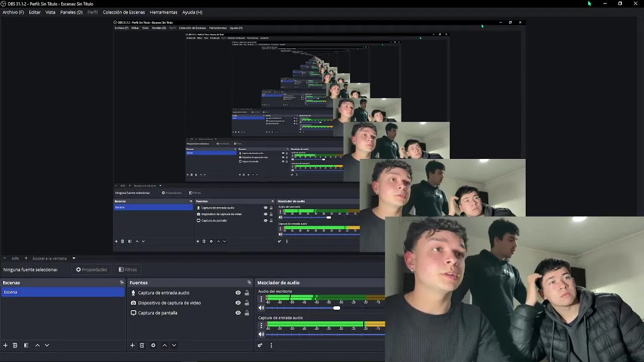
Task: Click the Audio del escritorio meter bar
Action: [326, 297]
